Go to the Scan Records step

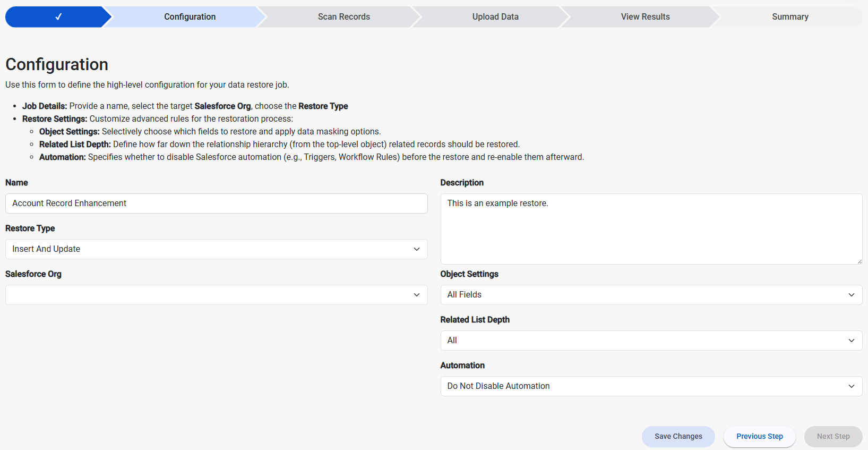pyautogui.click(x=343, y=17)
